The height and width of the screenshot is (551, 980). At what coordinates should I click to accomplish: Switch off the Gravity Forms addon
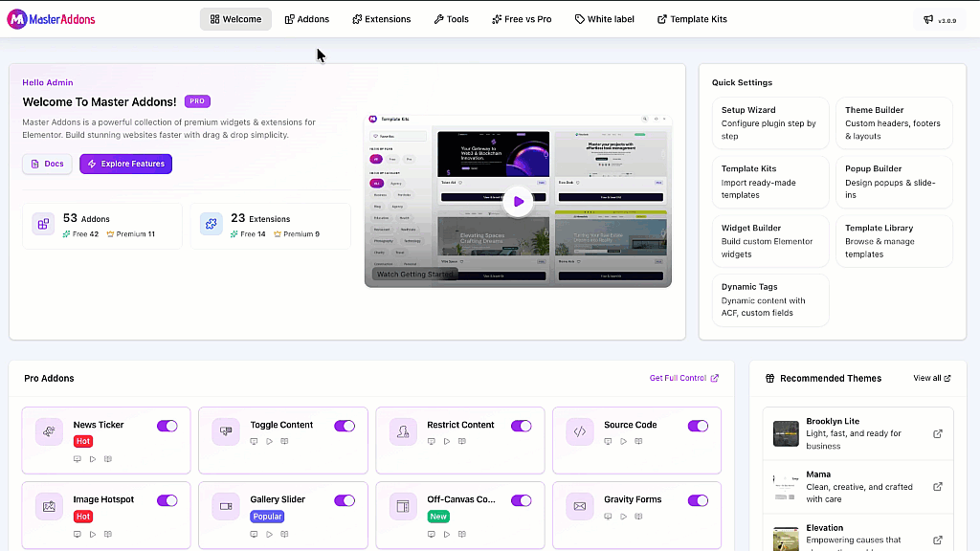click(698, 500)
